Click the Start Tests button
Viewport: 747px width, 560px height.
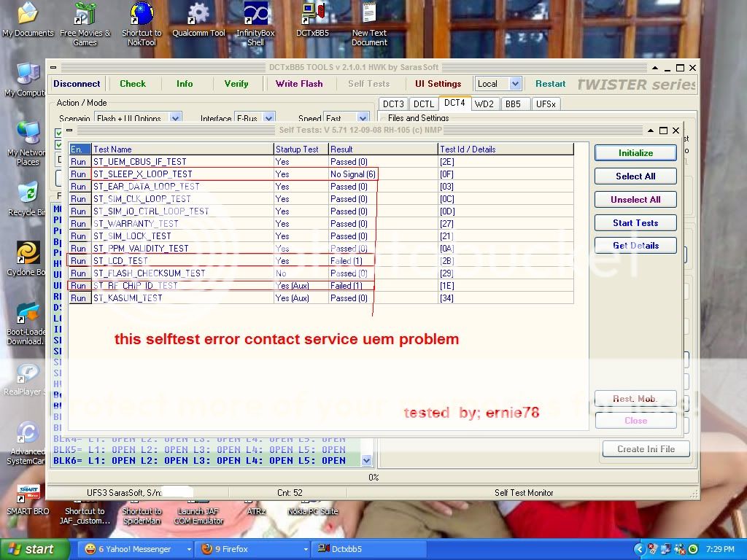[x=635, y=223]
